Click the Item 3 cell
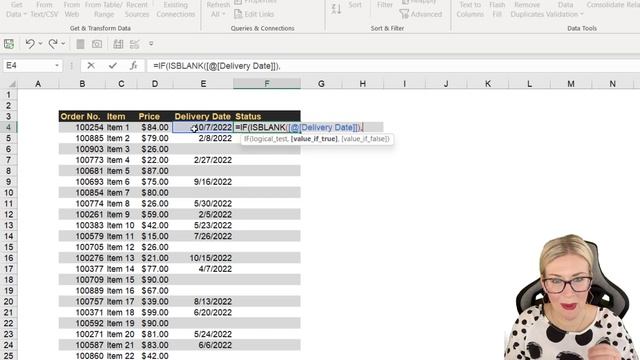The image size is (640, 360). click(121, 149)
